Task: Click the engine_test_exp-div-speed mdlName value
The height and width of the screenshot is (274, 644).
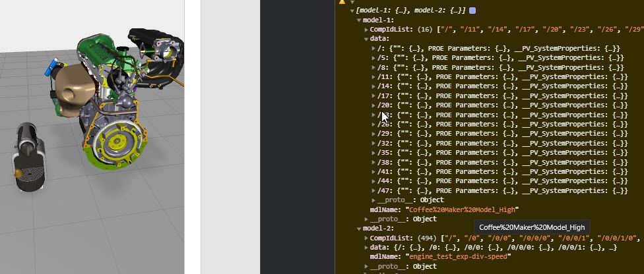Action: coord(459,257)
